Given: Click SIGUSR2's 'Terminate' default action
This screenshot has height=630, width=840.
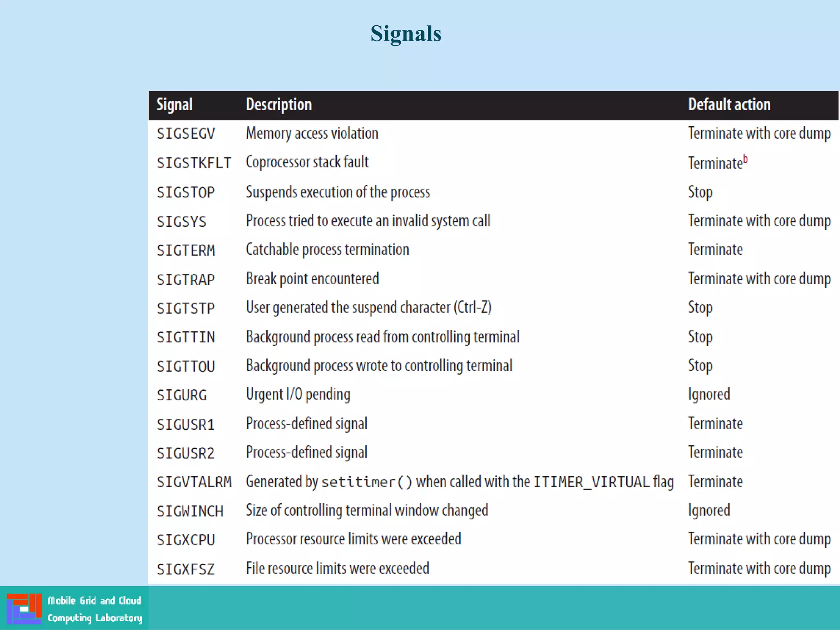Looking at the screenshot, I should (715, 452).
